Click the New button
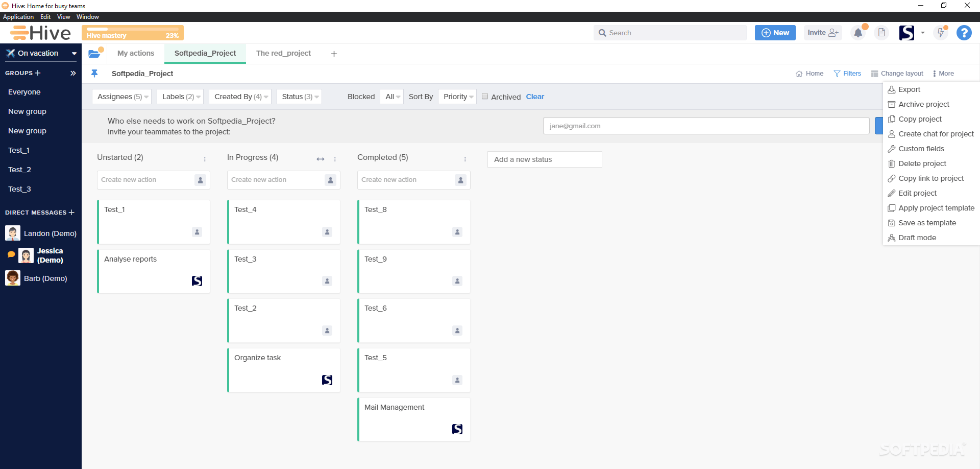 tap(775, 33)
